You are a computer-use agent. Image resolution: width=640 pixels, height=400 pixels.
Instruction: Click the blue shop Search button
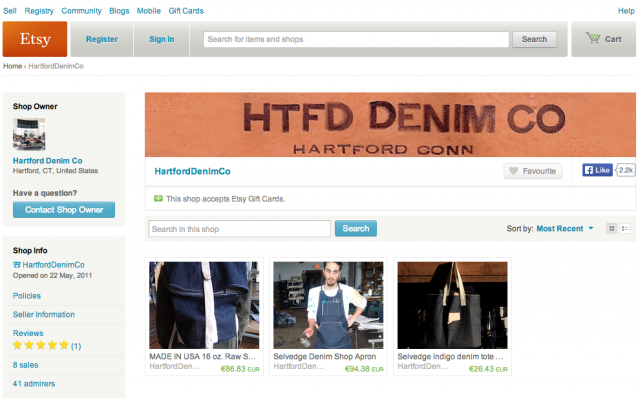(356, 229)
